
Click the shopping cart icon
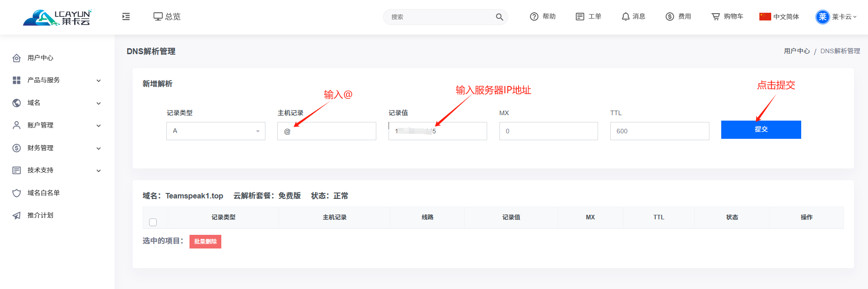[x=716, y=16]
